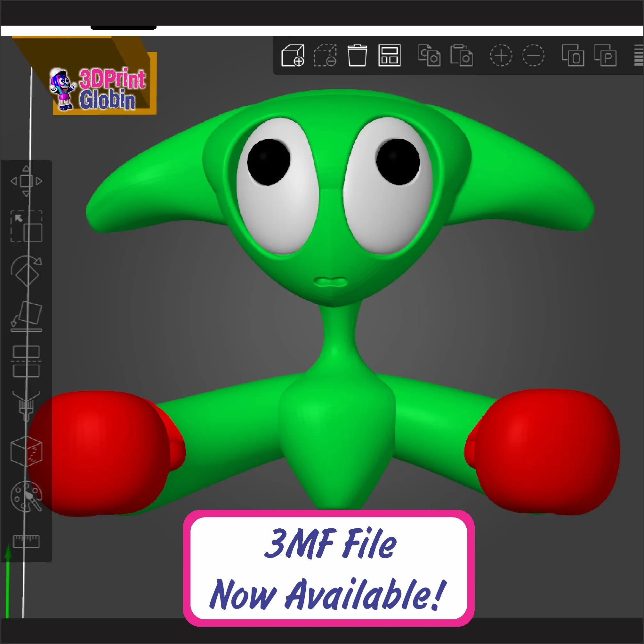The image size is (644, 644).
Task: Click the Copy icon in top toolbar
Action: click(429, 55)
